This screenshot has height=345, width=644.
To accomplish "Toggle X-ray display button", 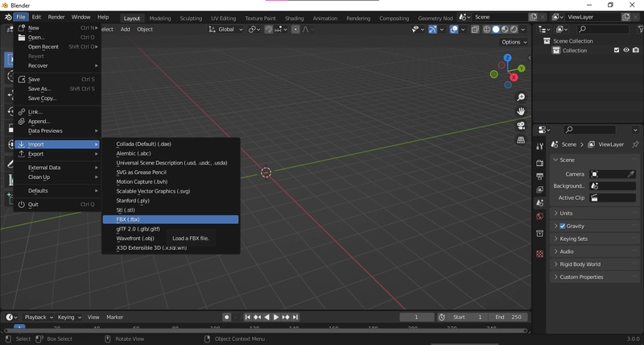I will (475, 29).
